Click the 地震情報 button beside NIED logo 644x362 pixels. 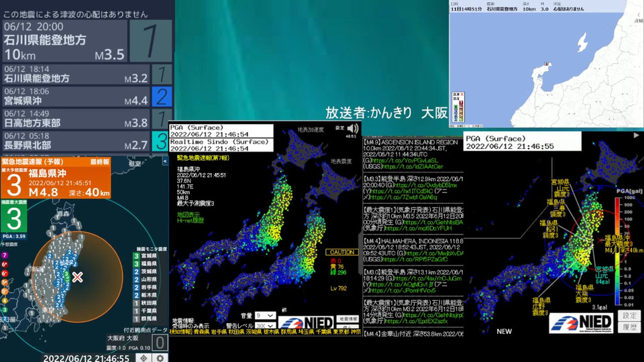(x=348, y=319)
